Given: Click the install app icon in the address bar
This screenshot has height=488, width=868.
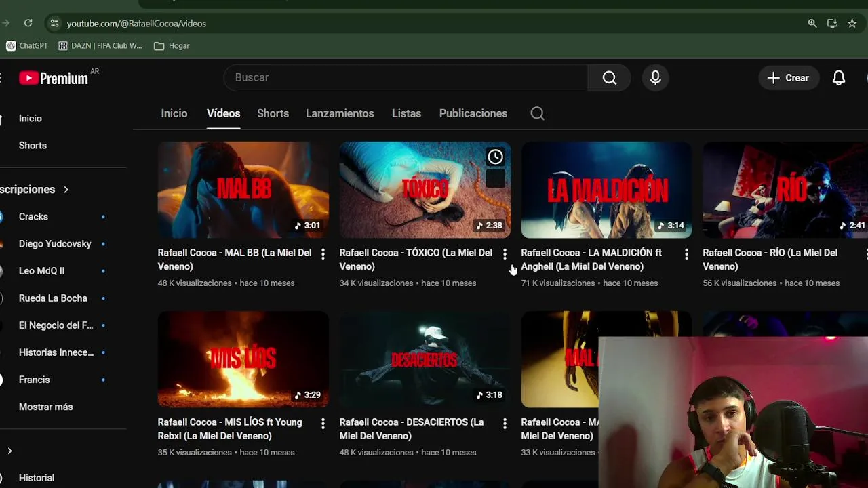Looking at the screenshot, I should tap(832, 23).
